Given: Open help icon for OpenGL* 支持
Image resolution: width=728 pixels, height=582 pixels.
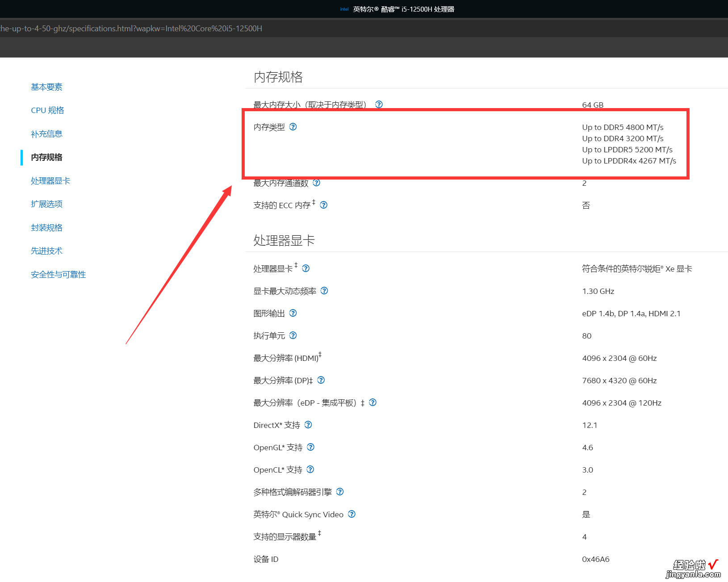Looking at the screenshot, I should tap(311, 447).
